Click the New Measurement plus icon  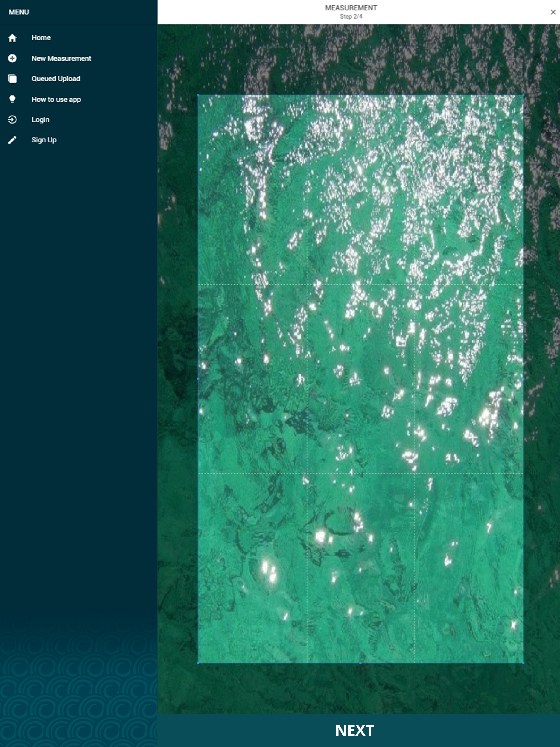click(x=12, y=59)
